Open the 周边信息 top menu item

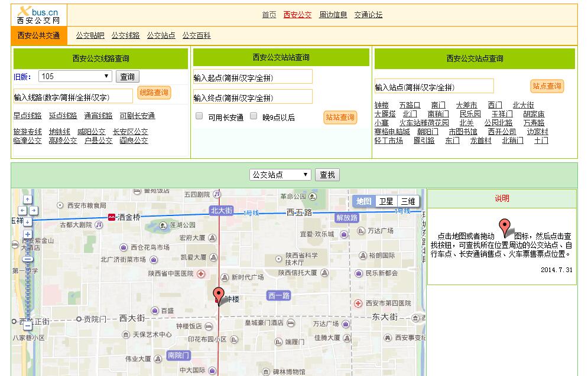click(x=333, y=15)
